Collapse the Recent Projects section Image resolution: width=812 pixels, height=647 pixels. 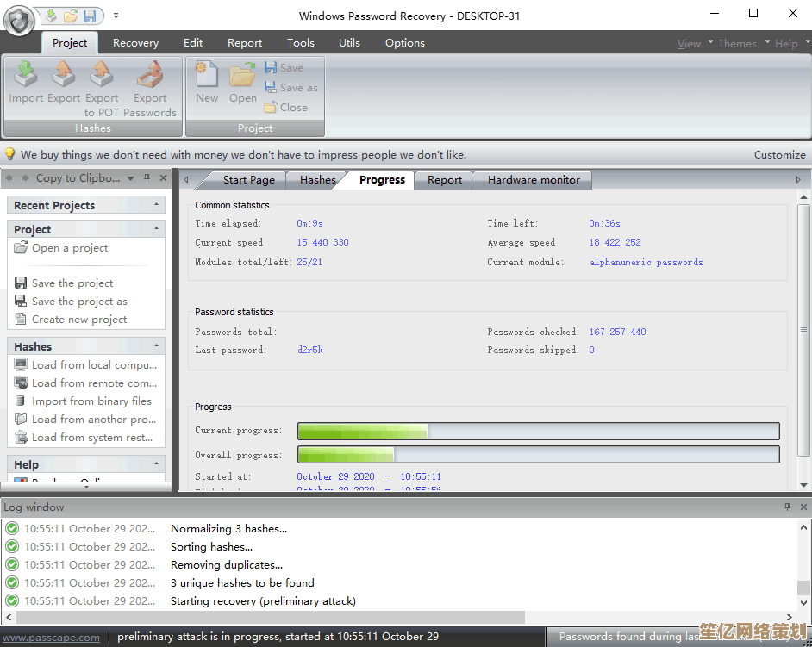click(x=156, y=205)
